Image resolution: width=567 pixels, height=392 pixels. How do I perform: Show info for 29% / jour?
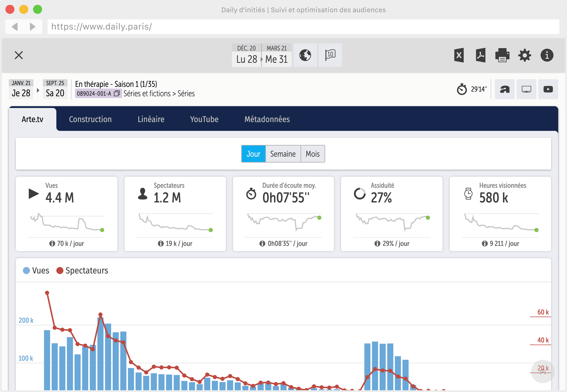[x=377, y=243]
